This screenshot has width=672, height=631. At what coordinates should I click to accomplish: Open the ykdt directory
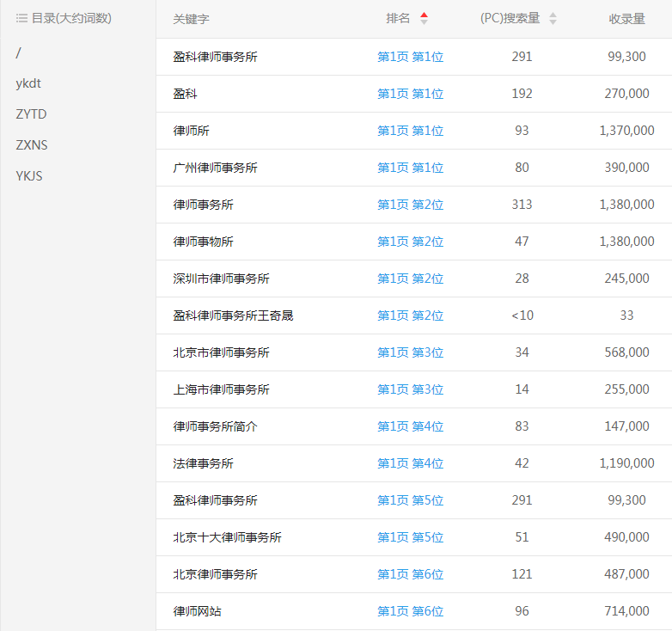[28, 84]
